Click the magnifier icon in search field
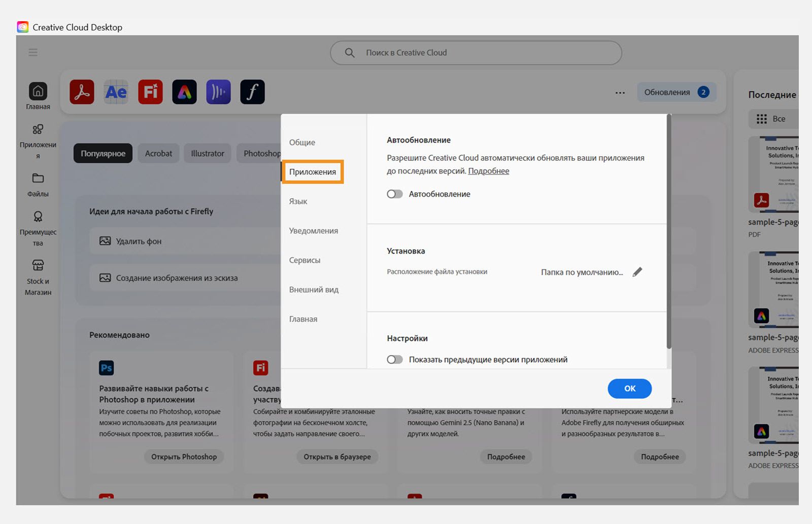812x524 pixels. point(350,53)
